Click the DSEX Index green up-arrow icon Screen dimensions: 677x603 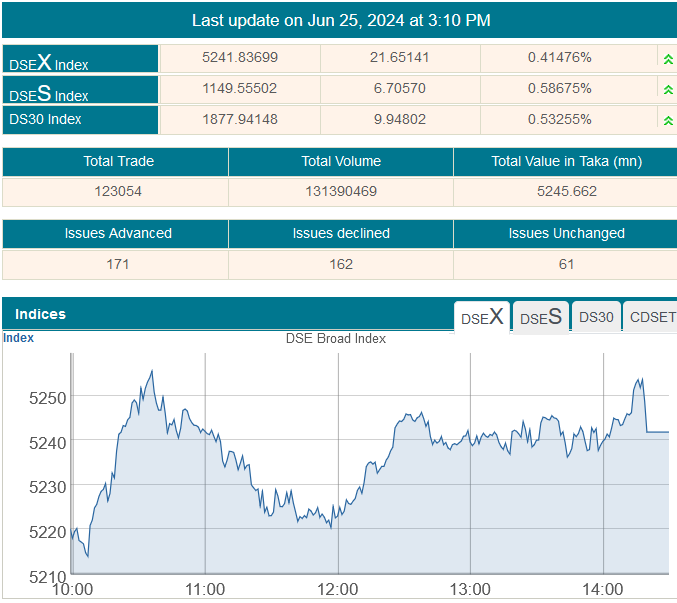pos(667,59)
